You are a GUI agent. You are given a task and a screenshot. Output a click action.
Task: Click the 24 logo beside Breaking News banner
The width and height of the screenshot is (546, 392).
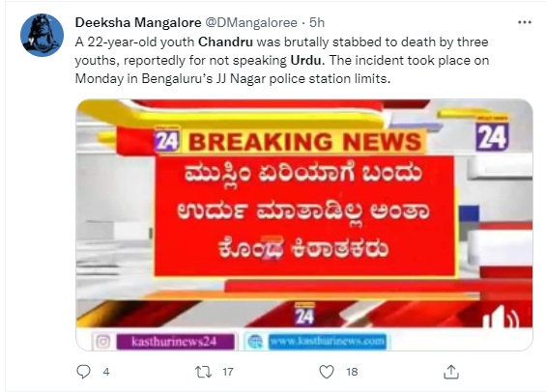(x=167, y=140)
